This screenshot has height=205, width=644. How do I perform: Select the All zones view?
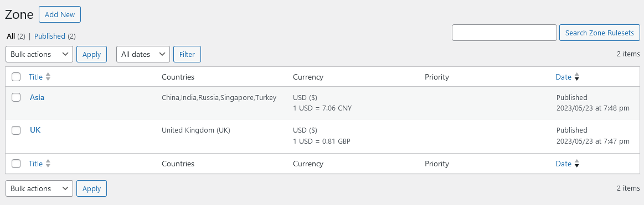click(11, 36)
